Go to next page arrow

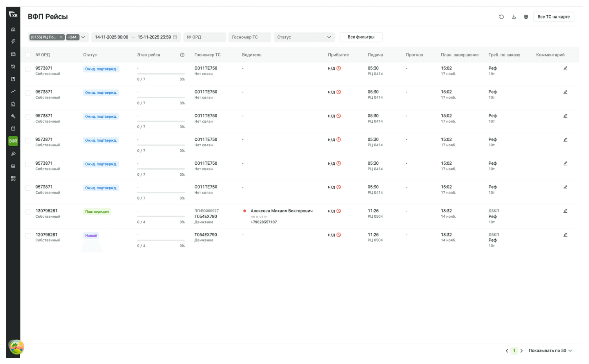[521, 351]
